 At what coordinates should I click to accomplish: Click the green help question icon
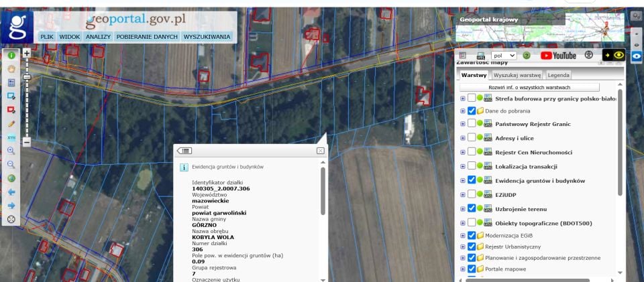tap(526, 56)
